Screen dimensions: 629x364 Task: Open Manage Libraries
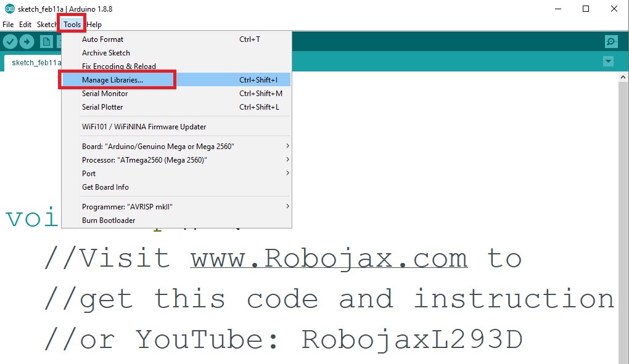tap(176, 79)
